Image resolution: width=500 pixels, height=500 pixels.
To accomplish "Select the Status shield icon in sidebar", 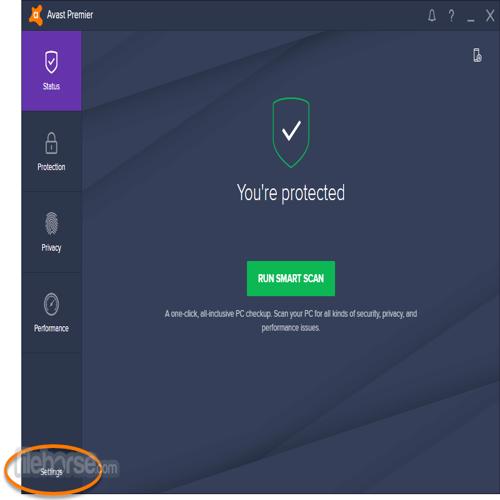I will [x=51, y=62].
